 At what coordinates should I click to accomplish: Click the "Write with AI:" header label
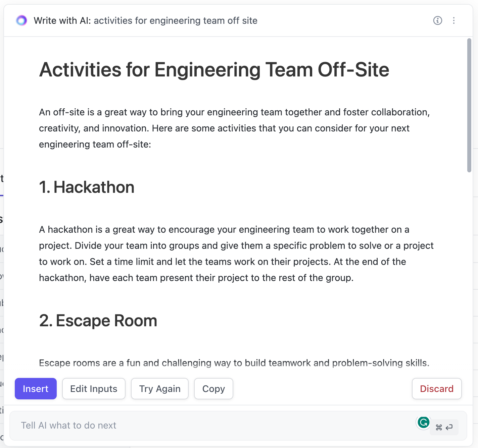(62, 20)
